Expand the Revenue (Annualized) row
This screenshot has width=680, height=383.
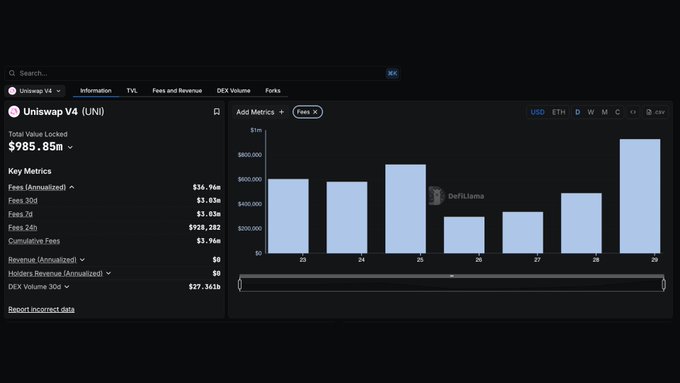coord(82,260)
